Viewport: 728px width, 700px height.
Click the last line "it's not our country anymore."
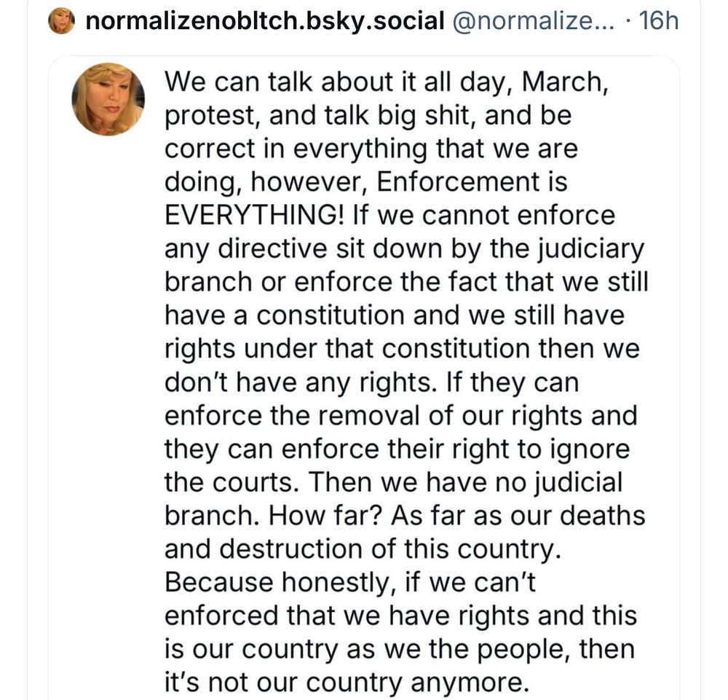tap(347, 683)
